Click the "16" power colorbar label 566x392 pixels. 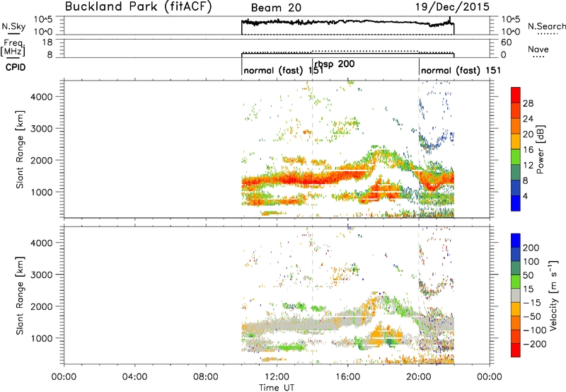click(x=528, y=150)
